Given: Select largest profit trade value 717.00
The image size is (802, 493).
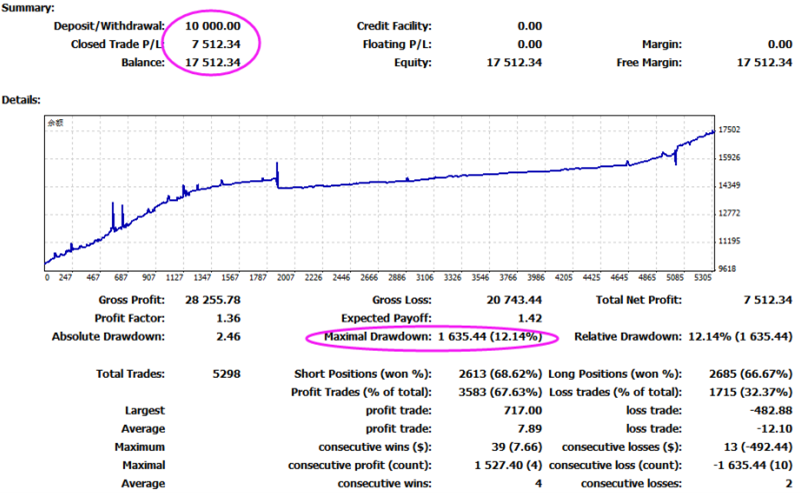Looking at the screenshot, I should pos(523,411).
